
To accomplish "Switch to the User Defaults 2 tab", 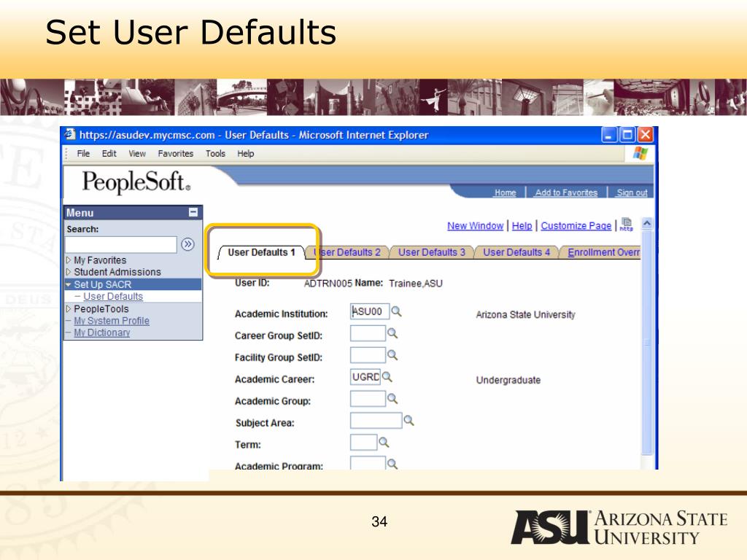I will 349,252.
